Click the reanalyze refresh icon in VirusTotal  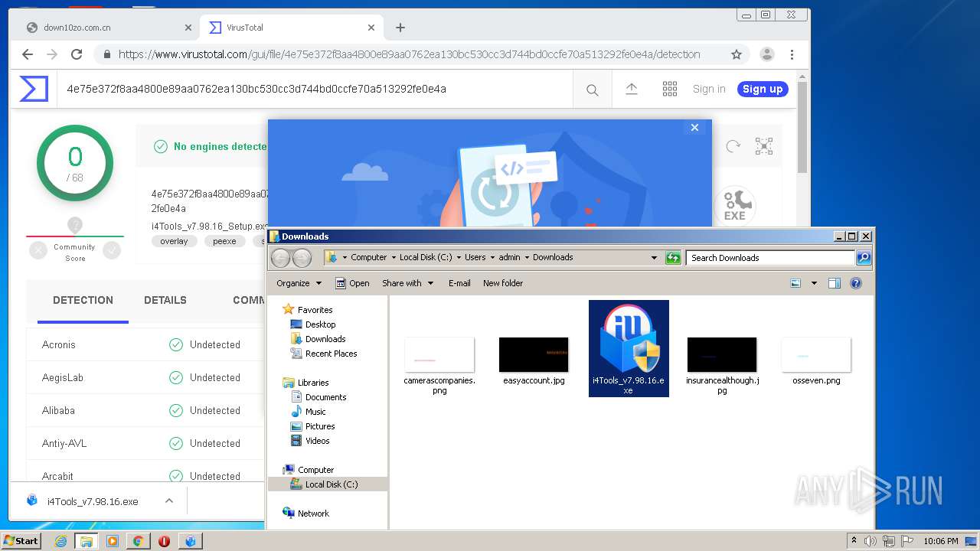pos(733,146)
